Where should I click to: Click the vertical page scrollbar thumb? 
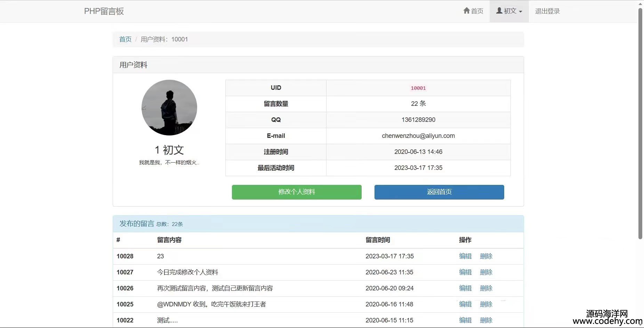pos(640,122)
